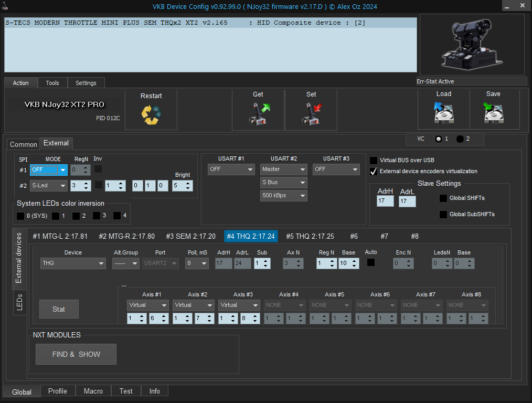Select VC radio button 2

point(460,139)
